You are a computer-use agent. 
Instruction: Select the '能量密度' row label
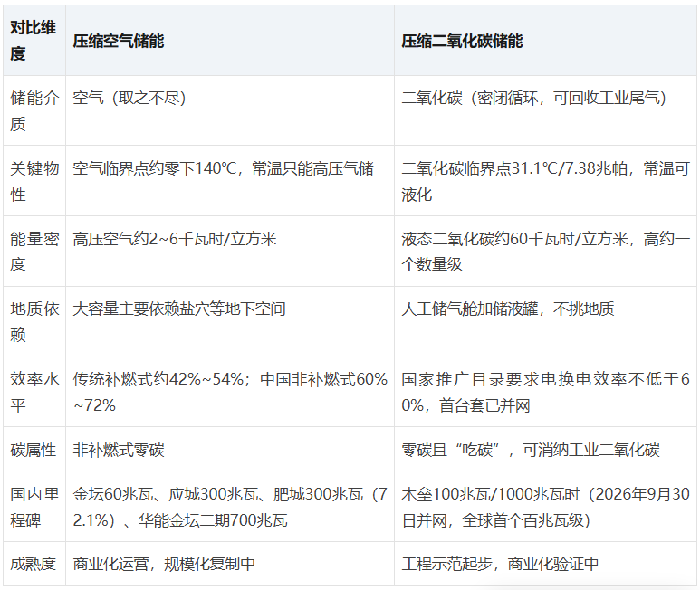pos(34,252)
